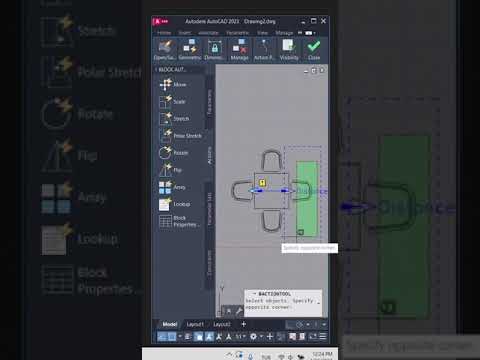Select the Scale action tool

(172, 102)
